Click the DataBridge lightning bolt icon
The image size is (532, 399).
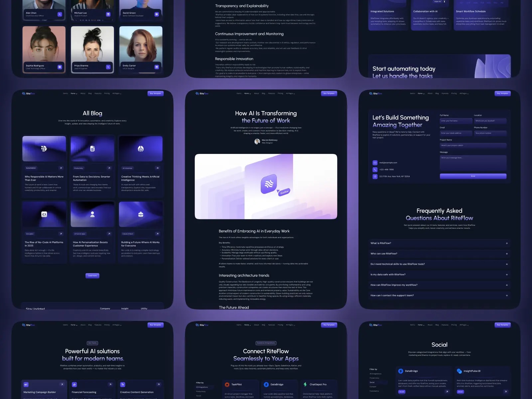point(267,384)
